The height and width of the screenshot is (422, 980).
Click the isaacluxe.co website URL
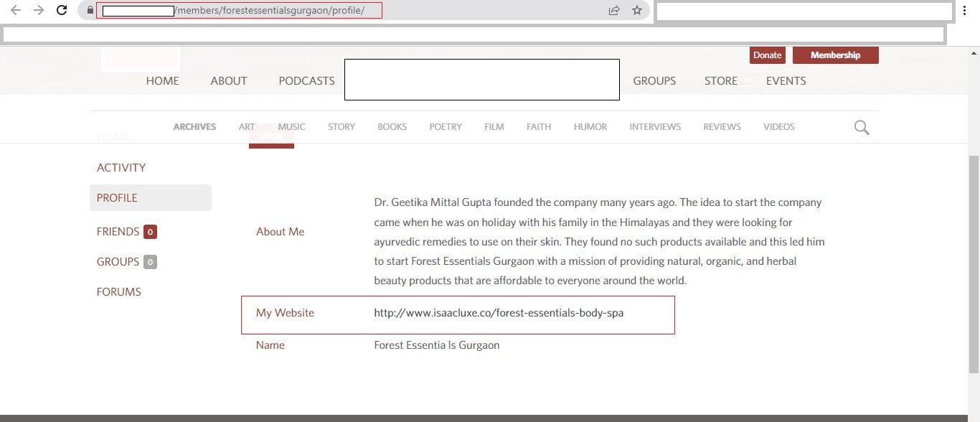(x=499, y=313)
